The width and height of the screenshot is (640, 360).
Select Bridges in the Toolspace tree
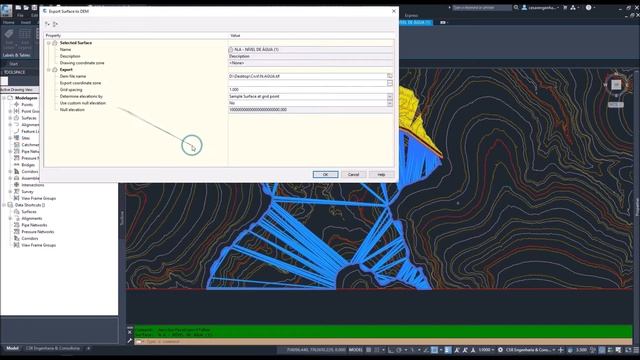coord(28,165)
